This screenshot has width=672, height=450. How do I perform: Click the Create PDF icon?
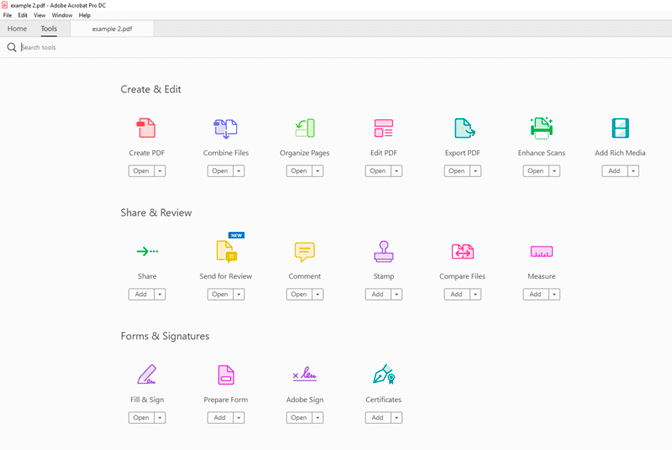pyautogui.click(x=146, y=128)
